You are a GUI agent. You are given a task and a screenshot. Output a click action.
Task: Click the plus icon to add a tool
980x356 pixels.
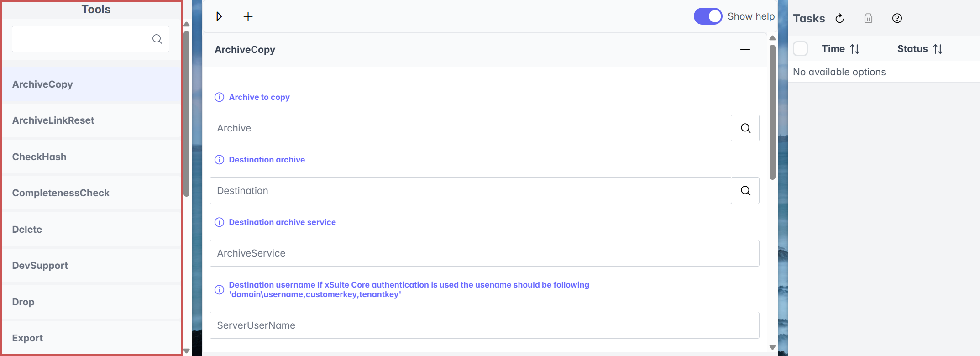[248, 16]
